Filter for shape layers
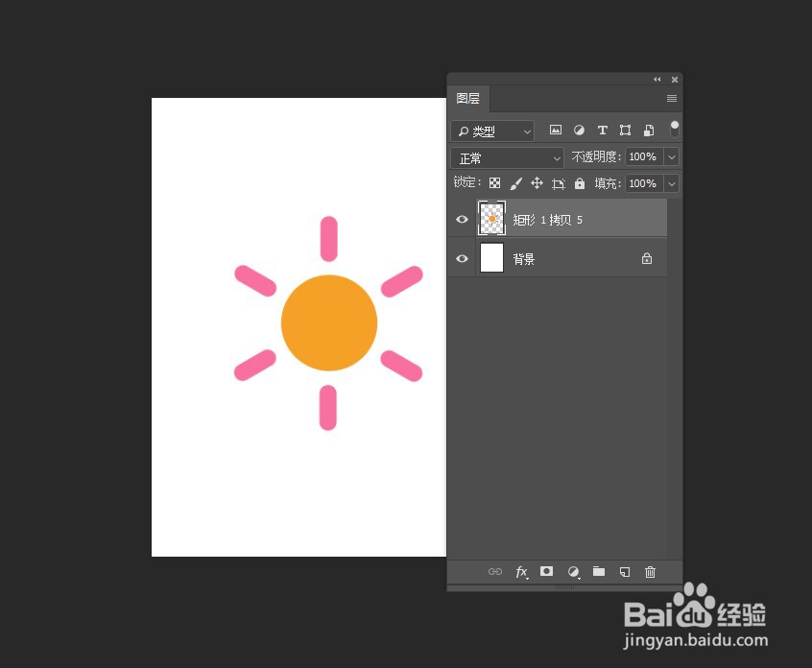 click(x=625, y=130)
